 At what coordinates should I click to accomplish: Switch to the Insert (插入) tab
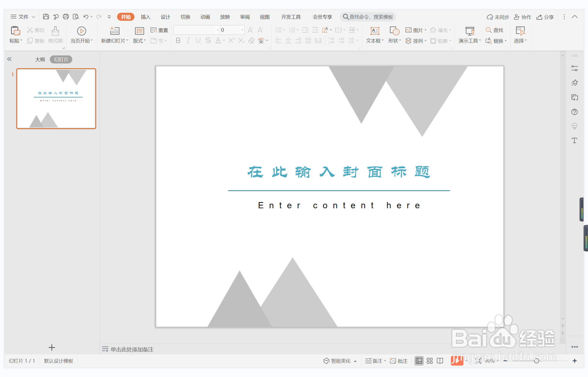click(x=145, y=17)
